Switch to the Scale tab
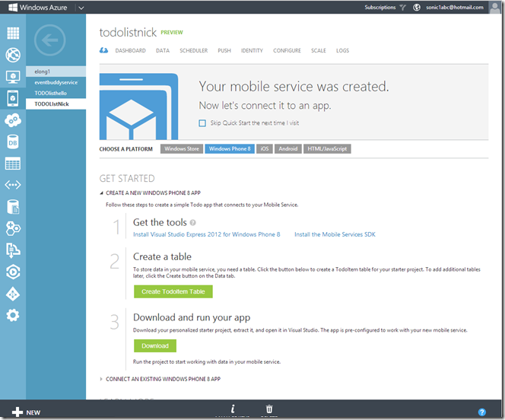This screenshot has width=505, height=420. 319,50
